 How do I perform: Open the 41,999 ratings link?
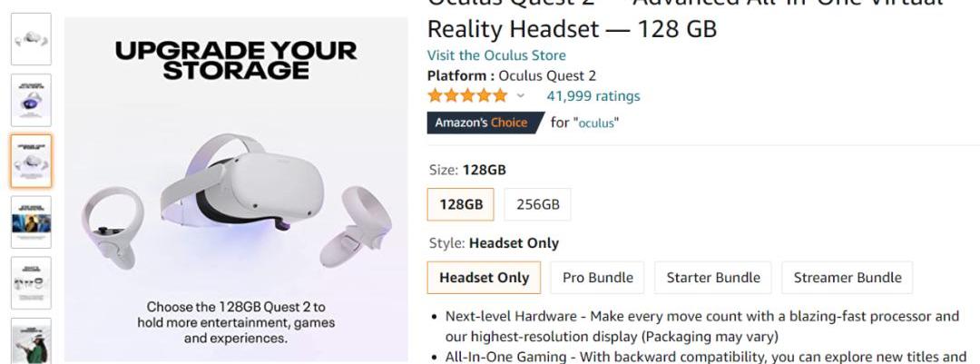pyautogui.click(x=593, y=96)
